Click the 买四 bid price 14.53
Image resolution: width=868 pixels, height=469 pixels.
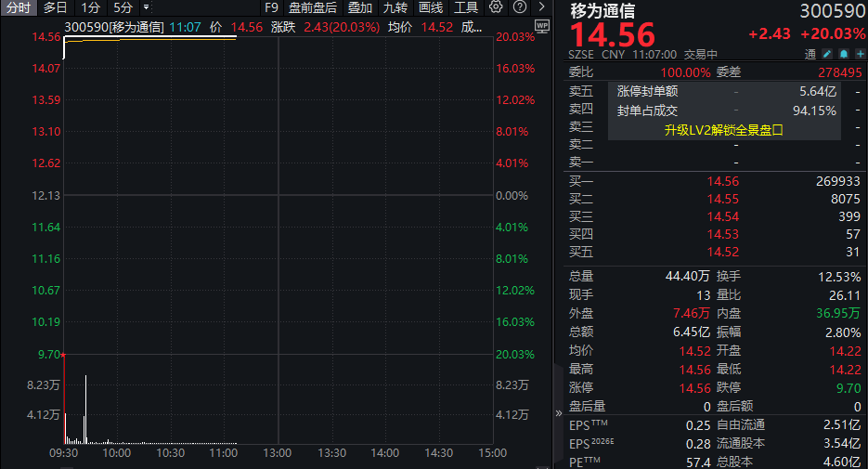point(722,234)
